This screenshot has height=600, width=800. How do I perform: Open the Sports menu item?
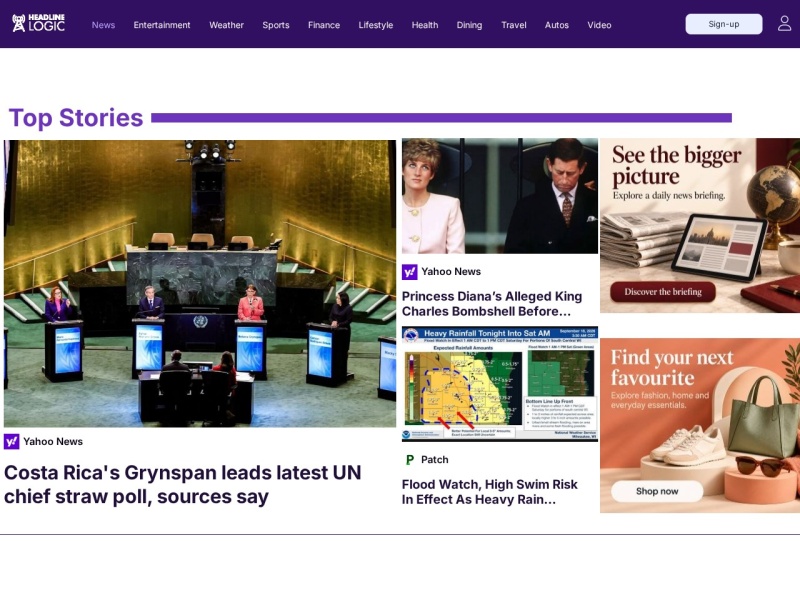276,25
